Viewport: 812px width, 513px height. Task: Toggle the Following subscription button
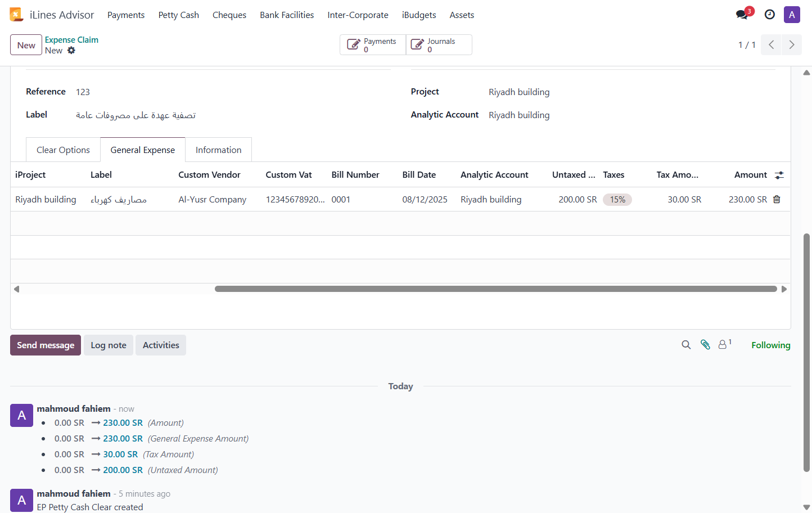tap(771, 345)
